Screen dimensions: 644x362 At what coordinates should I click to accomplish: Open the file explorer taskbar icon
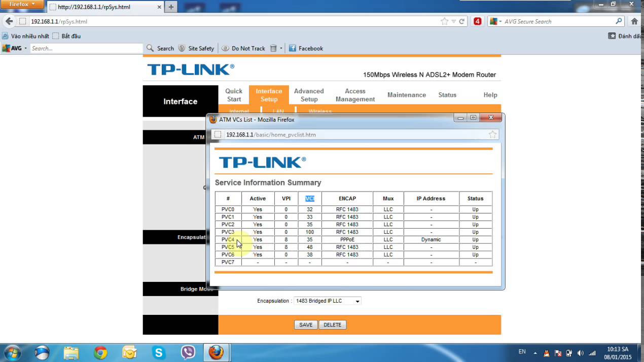(x=71, y=352)
